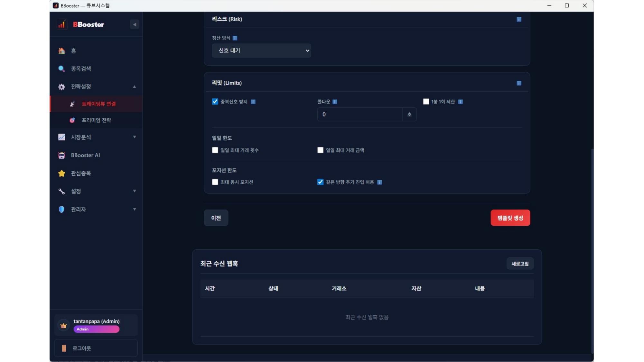Enable 일일 최대 거래 횟수 checkbox
The width and height of the screenshot is (644, 362).
coord(215,150)
